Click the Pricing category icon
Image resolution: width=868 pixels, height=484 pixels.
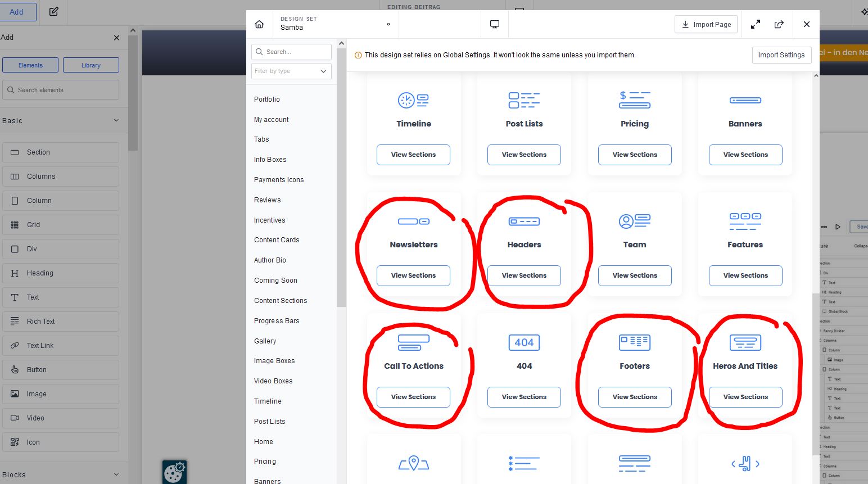(x=635, y=100)
